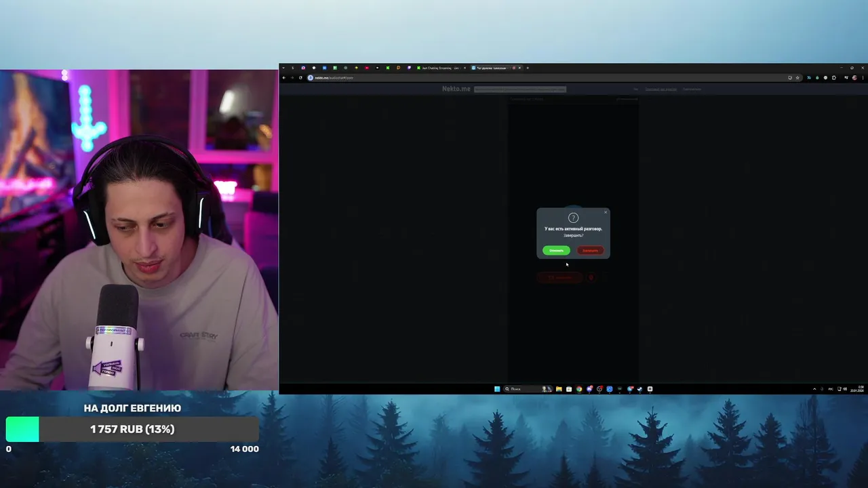Viewport: 868px width, 488px height.
Task: Open the Chrome three-dot menu
Action: [x=863, y=78]
